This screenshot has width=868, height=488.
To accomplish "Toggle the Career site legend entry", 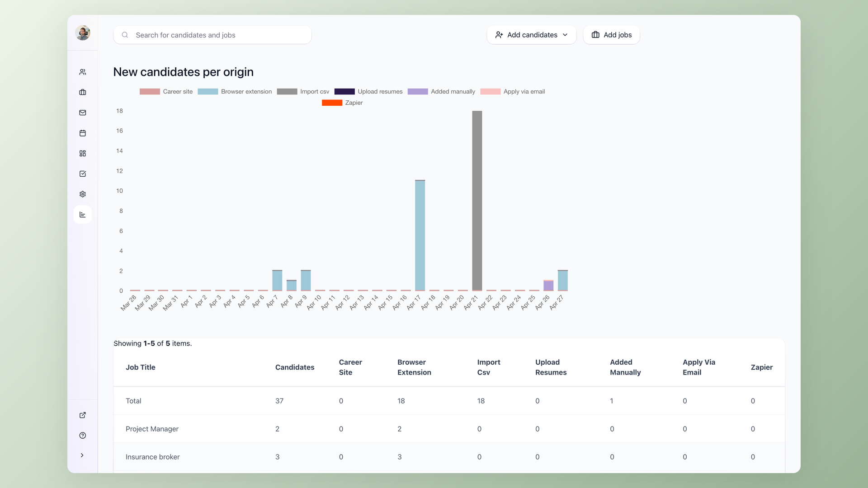I will coord(166,91).
